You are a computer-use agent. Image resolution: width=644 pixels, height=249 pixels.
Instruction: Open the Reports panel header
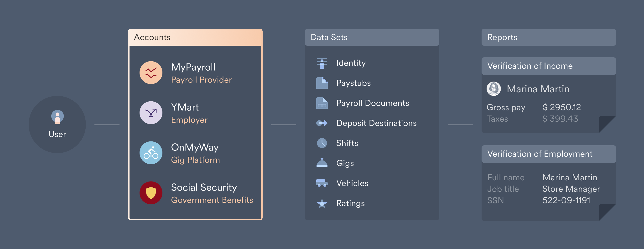[549, 37]
